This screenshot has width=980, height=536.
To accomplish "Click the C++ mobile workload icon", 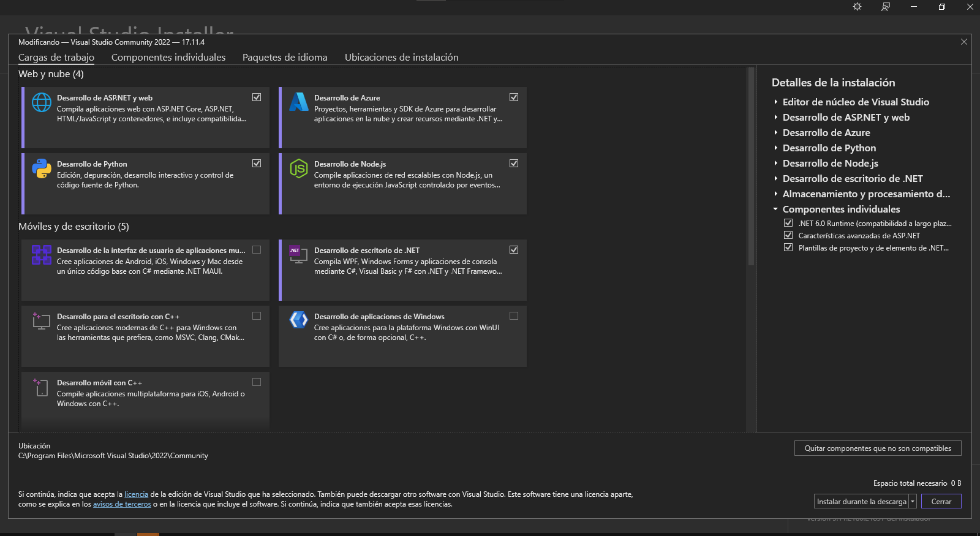I will (41, 387).
